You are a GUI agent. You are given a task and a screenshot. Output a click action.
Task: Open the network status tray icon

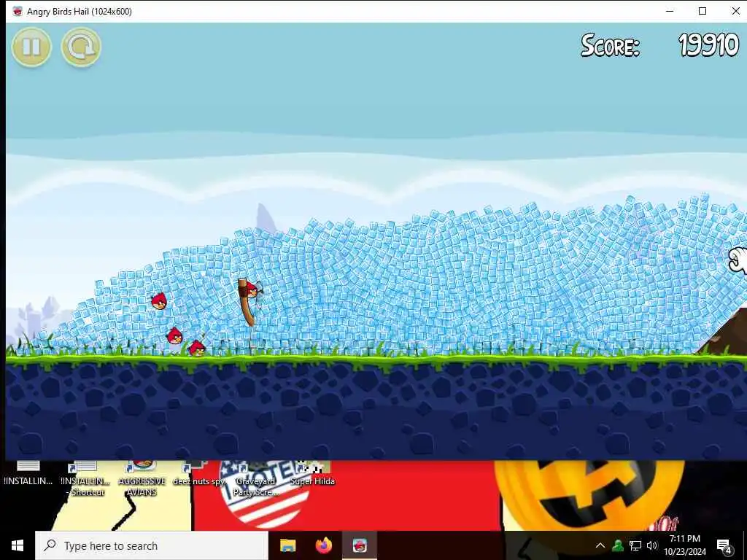click(x=635, y=545)
